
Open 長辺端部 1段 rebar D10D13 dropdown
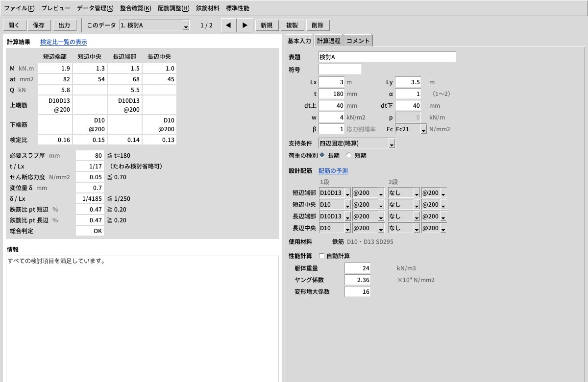click(x=335, y=216)
